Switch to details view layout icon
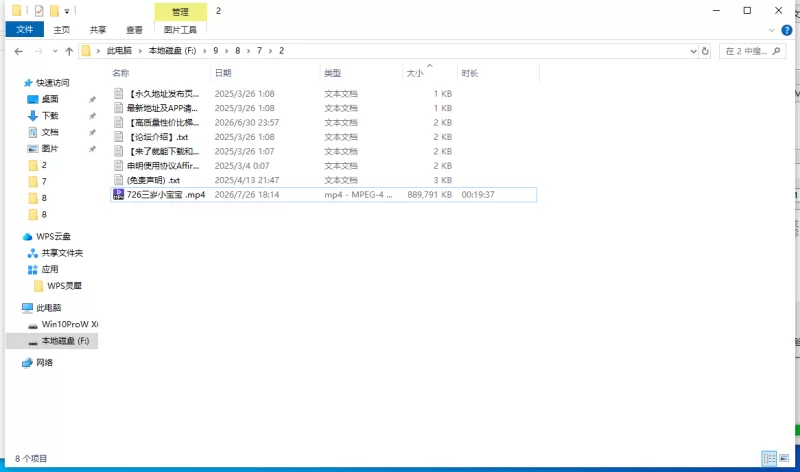The width and height of the screenshot is (800, 472). 769,458
